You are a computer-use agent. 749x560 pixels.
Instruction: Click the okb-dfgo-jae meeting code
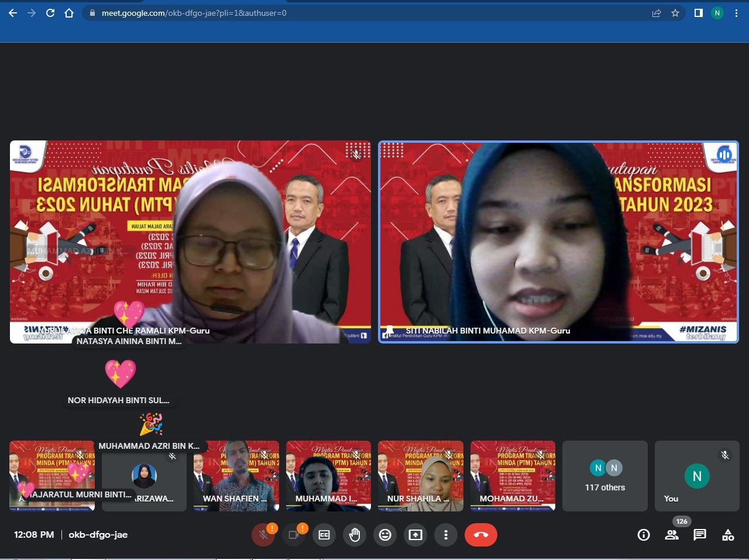[x=98, y=535]
